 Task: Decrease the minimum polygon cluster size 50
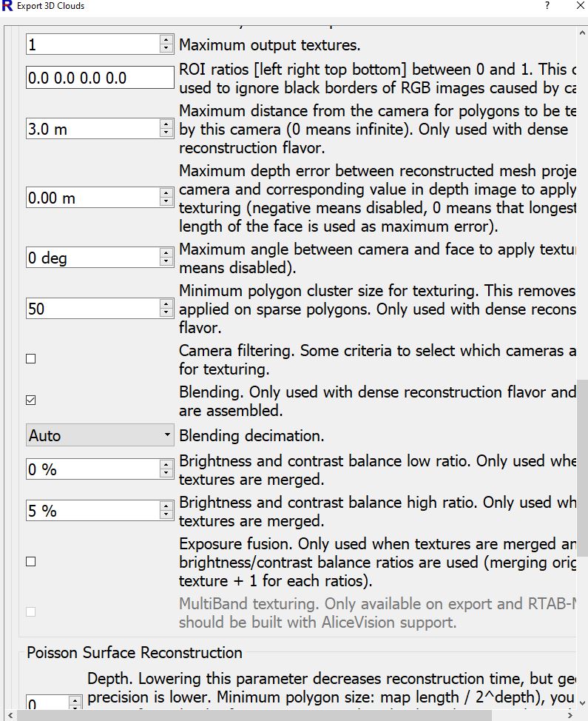coord(166,313)
